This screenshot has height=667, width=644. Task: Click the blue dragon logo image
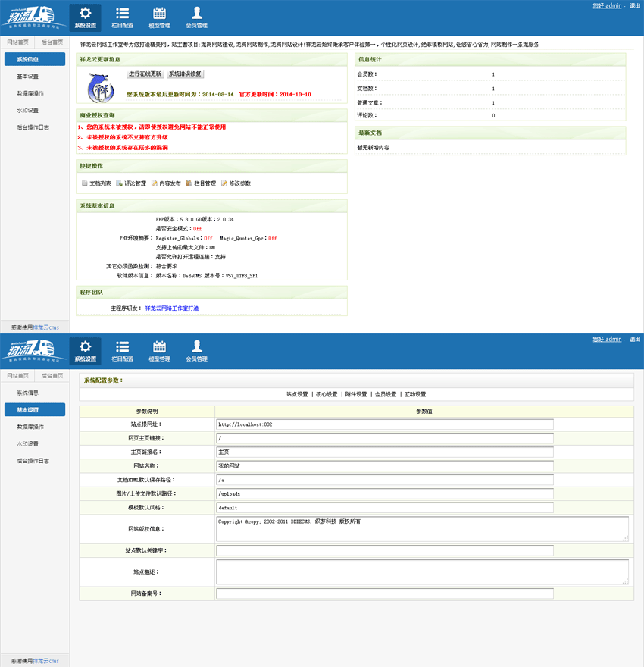click(x=99, y=88)
